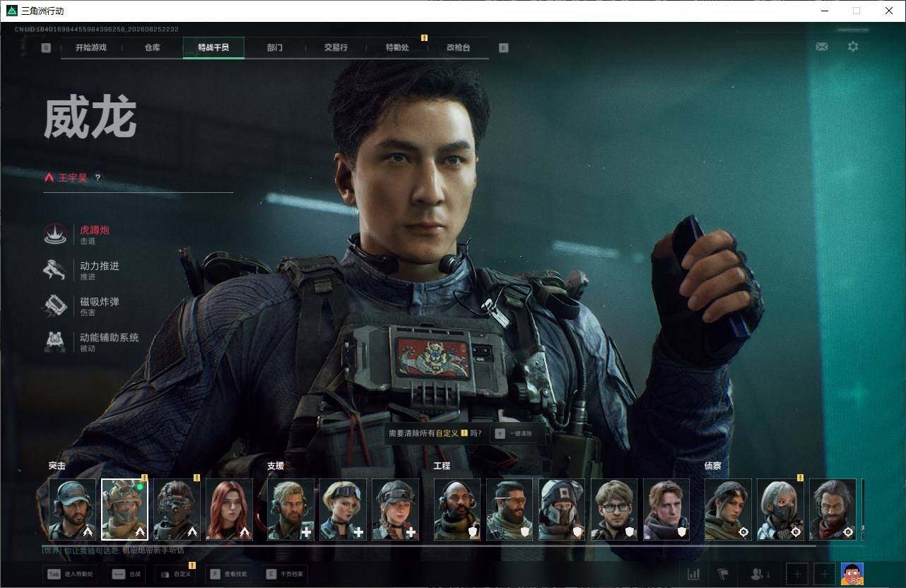Open the 仓库 tab

[x=152, y=48]
